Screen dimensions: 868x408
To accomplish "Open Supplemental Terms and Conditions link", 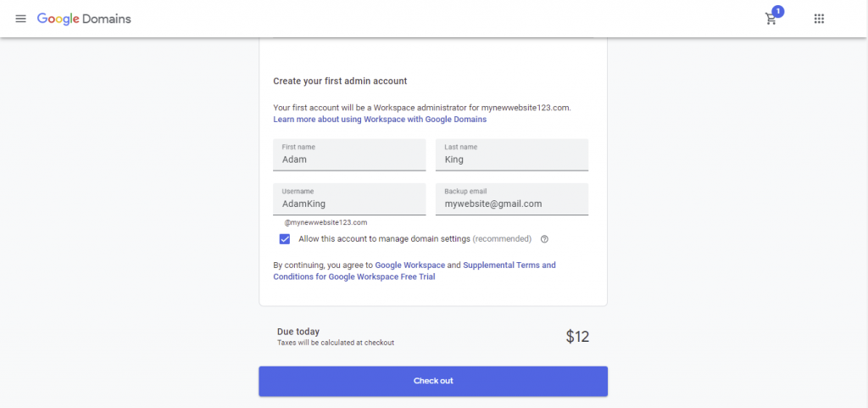I will [x=509, y=265].
